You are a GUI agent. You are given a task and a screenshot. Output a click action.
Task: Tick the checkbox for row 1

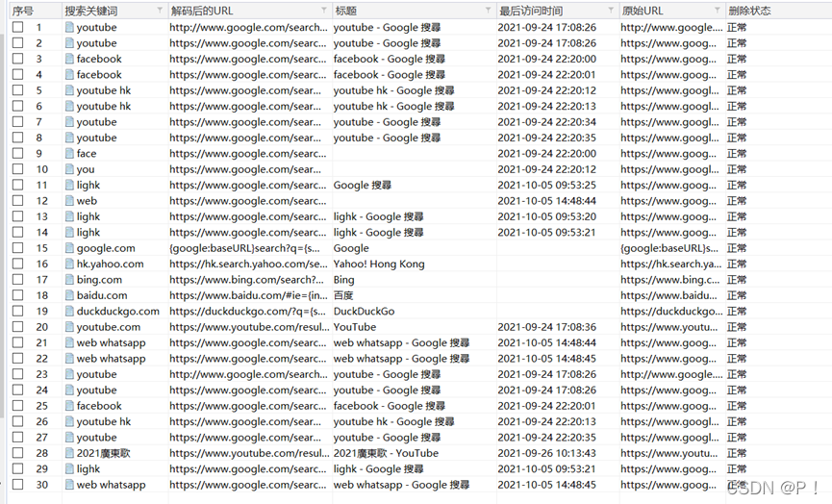(18, 27)
